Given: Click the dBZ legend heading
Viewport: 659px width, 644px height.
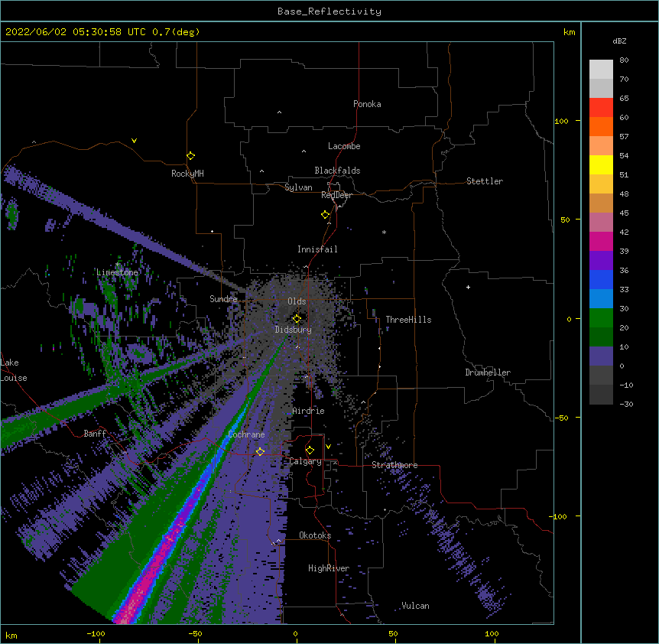Looking at the screenshot, I should click(x=619, y=41).
